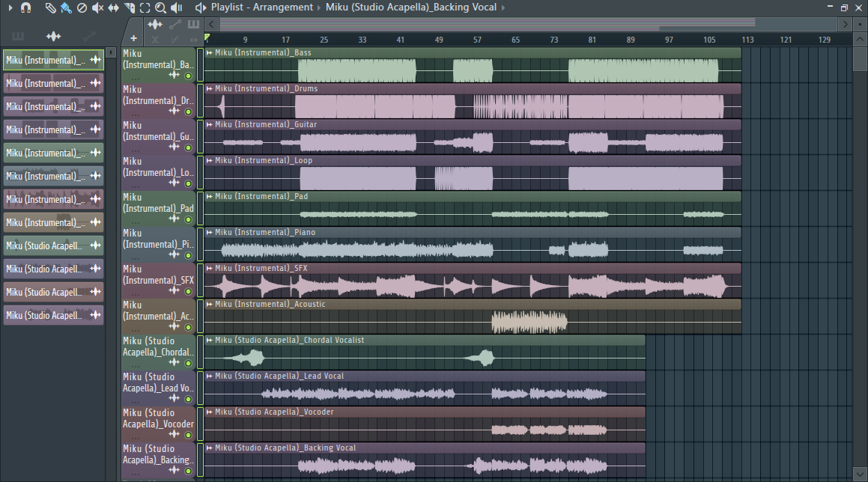Switch picker to the audio clips tab
Image resolution: width=868 pixels, height=482 pixels.
point(54,37)
